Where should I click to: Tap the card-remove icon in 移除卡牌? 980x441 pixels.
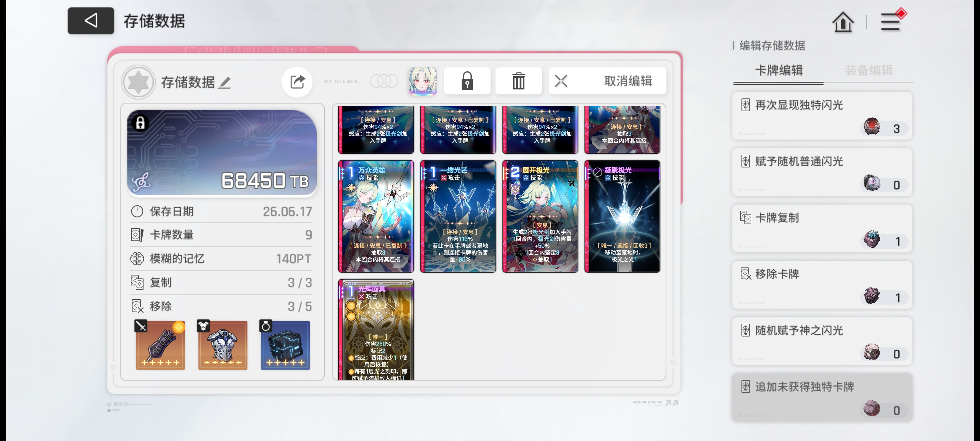click(746, 273)
